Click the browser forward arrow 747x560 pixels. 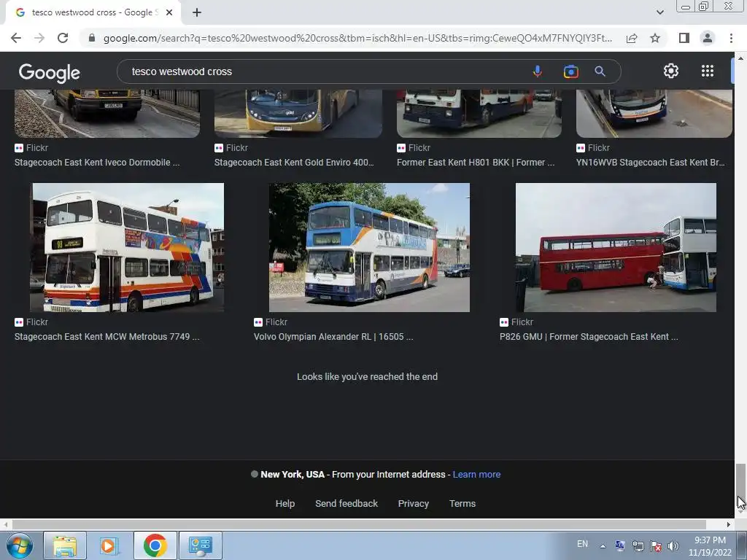(39, 38)
